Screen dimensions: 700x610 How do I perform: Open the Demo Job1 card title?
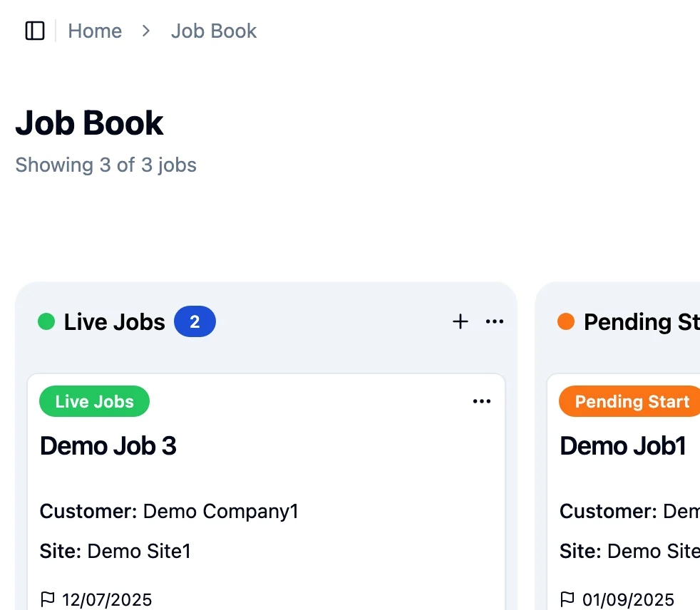(622, 446)
